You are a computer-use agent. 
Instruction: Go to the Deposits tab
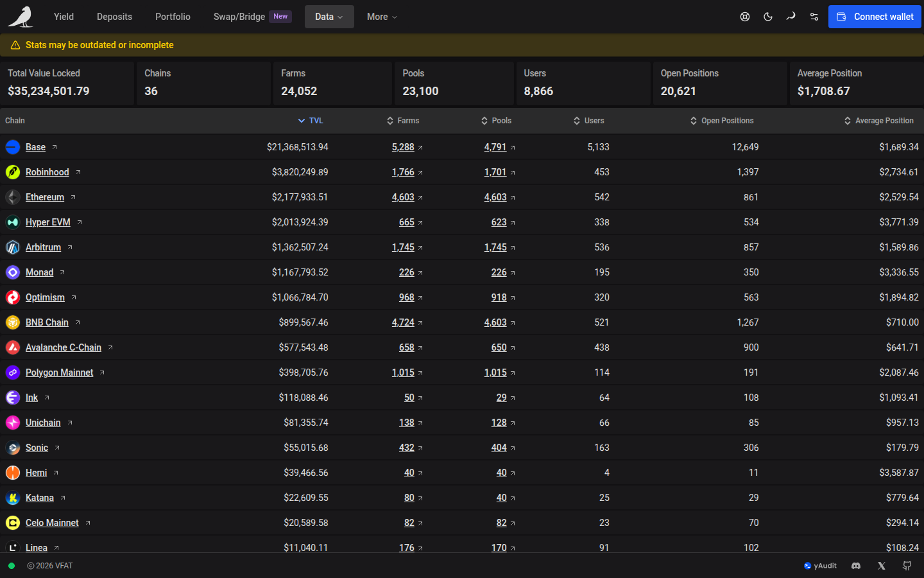(x=114, y=17)
